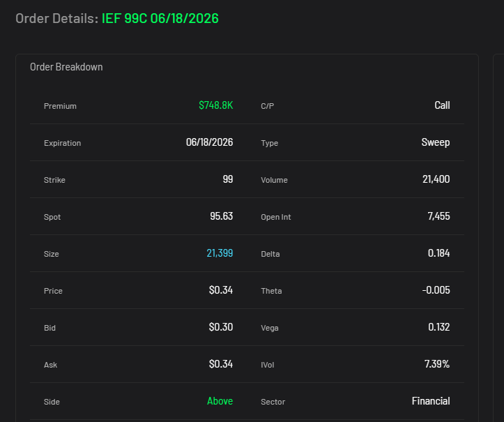Select the open interest value 7,455
Image resolution: width=504 pixels, height=422 pixels.
click(438, 216)
